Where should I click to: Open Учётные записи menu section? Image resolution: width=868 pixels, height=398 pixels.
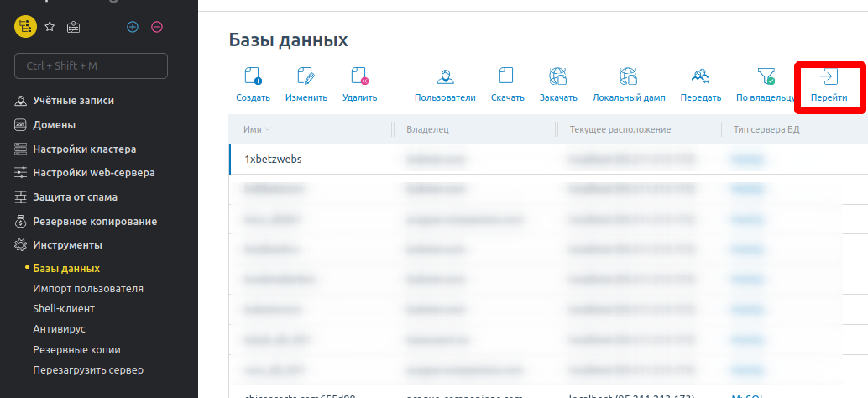[73, 101]
